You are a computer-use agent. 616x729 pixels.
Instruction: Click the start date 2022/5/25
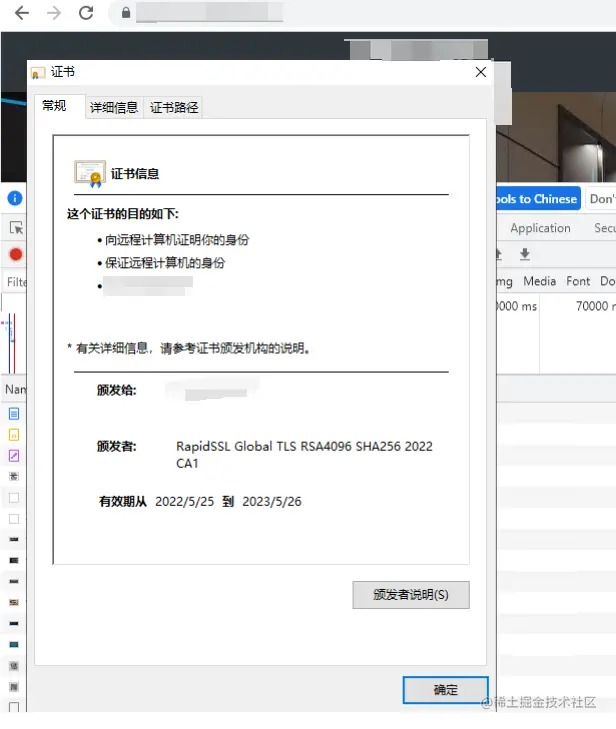pyautogui.click(x=185, y=502)
